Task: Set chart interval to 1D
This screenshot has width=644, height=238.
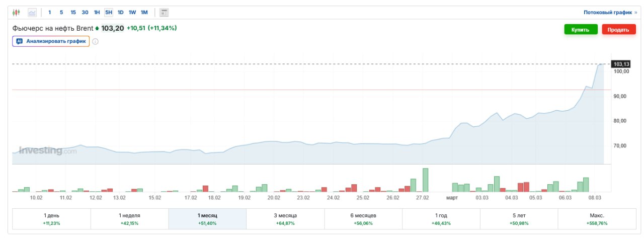Action: click(120, 12)
